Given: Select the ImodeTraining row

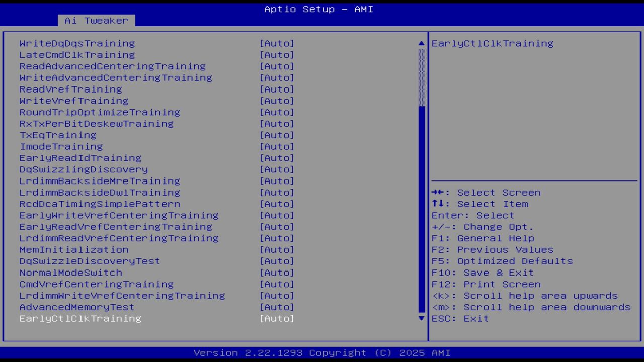Looking at the screenshot, I should (x=60, y=146).
